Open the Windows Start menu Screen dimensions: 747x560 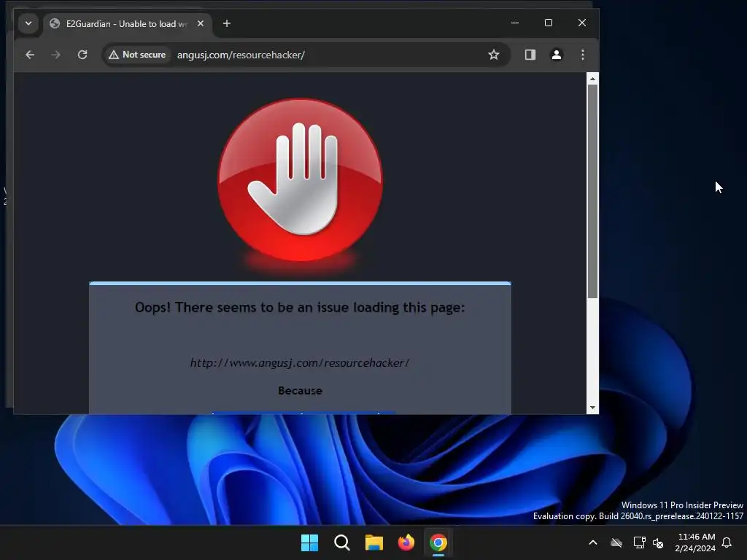(x=309, y=542)
